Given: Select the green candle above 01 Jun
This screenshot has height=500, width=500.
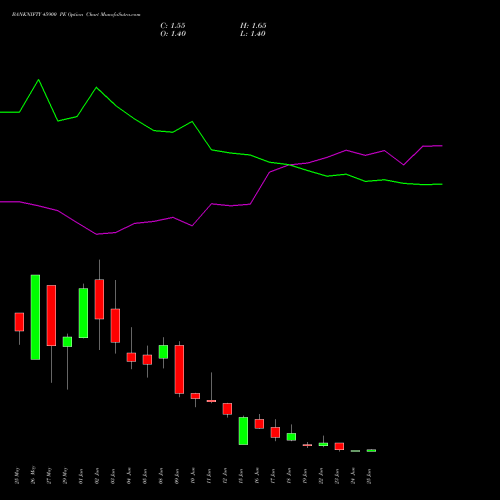Looking at the screenshot, I should click(x=83, y=313).
